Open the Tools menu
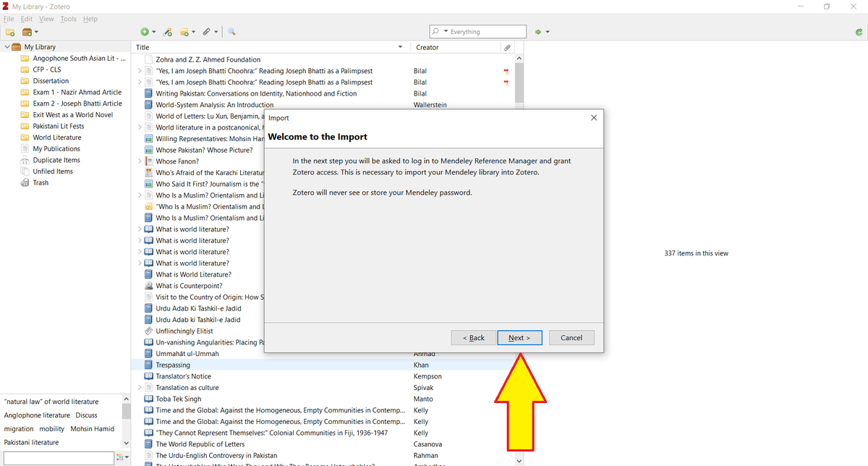Screen dimensions: 868x466 68,19
